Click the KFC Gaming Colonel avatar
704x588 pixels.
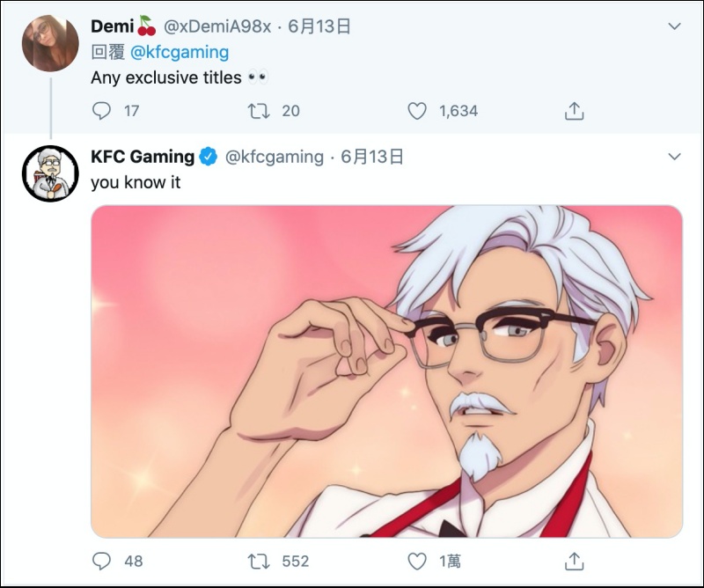50,173
